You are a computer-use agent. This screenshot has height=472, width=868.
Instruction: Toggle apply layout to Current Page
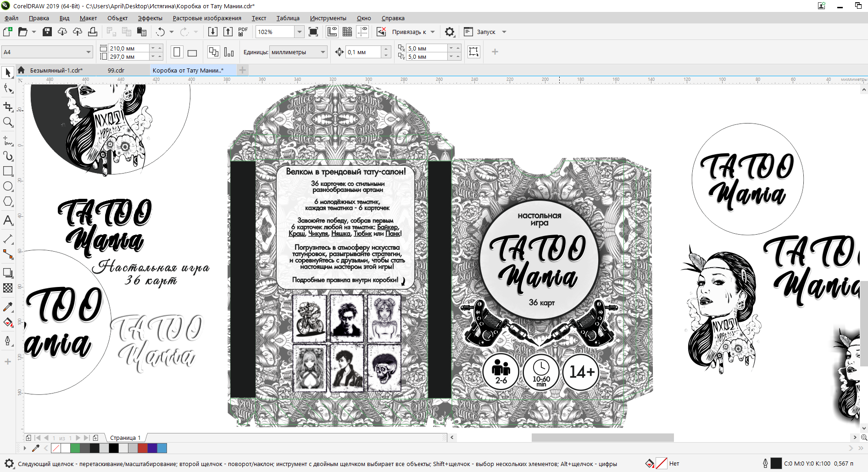pos(229,52)
